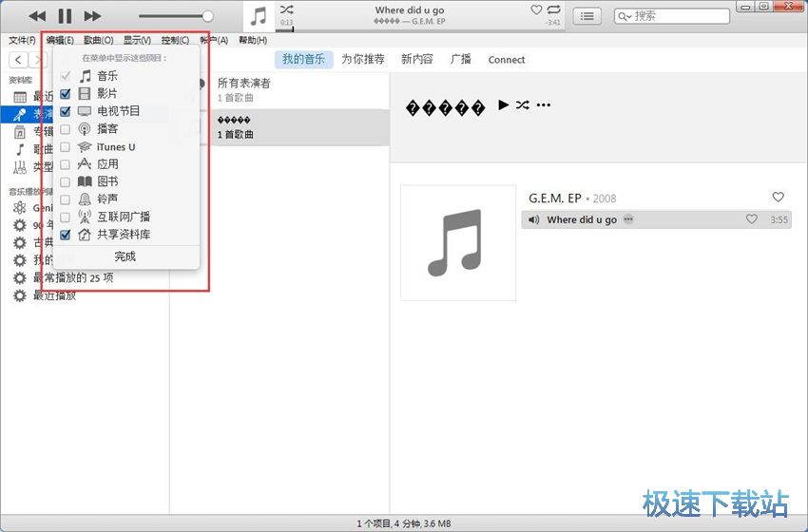Check the iTunes U checkbox

point(65,147)
